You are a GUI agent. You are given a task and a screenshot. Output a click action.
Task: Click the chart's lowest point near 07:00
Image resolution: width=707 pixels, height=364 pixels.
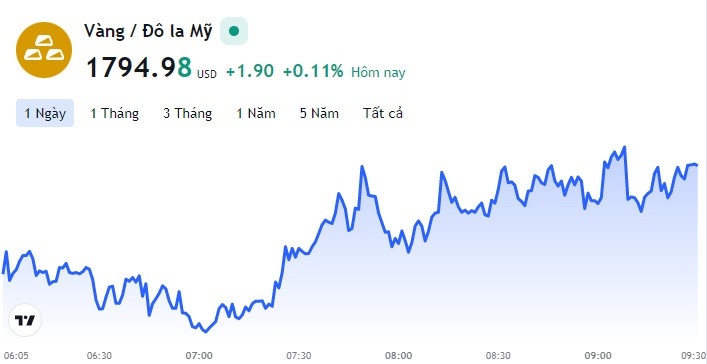click(x=206, y=332)
